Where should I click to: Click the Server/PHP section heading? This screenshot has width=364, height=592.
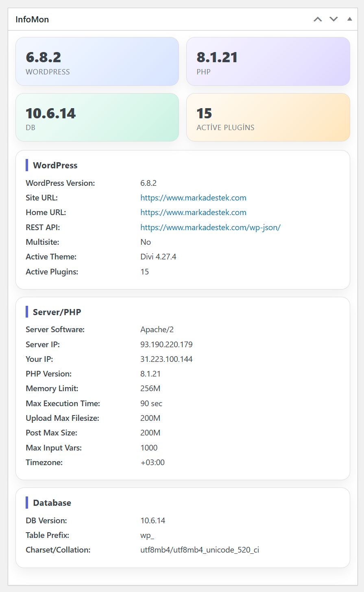[x=57, y=312]
